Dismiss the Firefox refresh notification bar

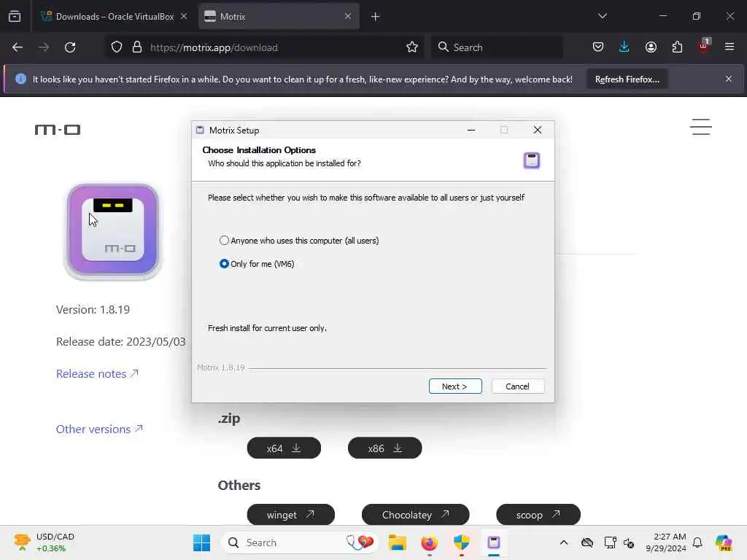tap(729, 79)
